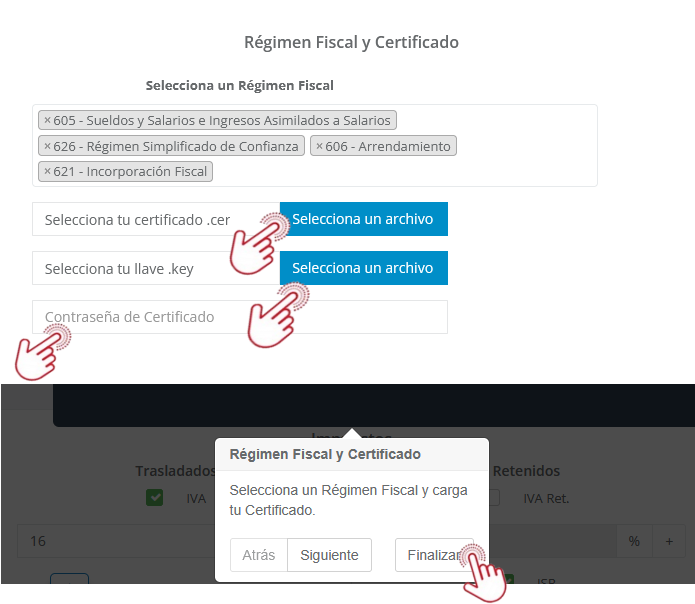Remove the 626 Régimen Simplificado de Confianza tag

(x=47, y=146)
